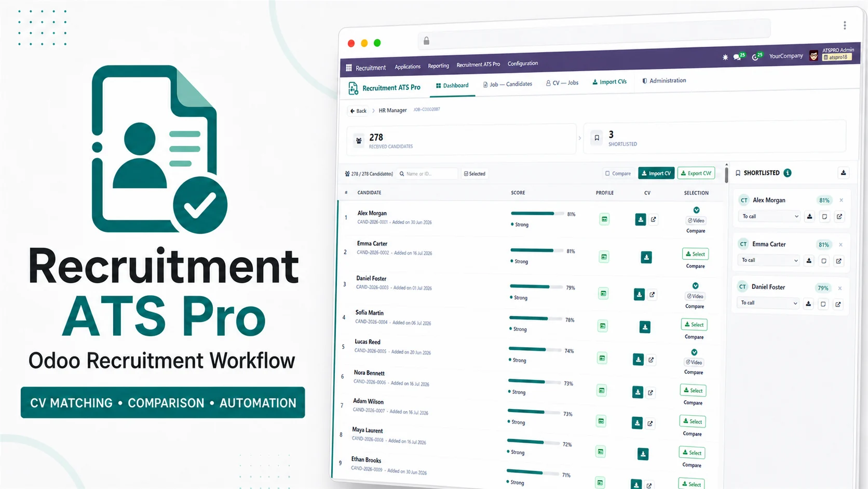
Task: Click the Back button
Action: (358, 111)
